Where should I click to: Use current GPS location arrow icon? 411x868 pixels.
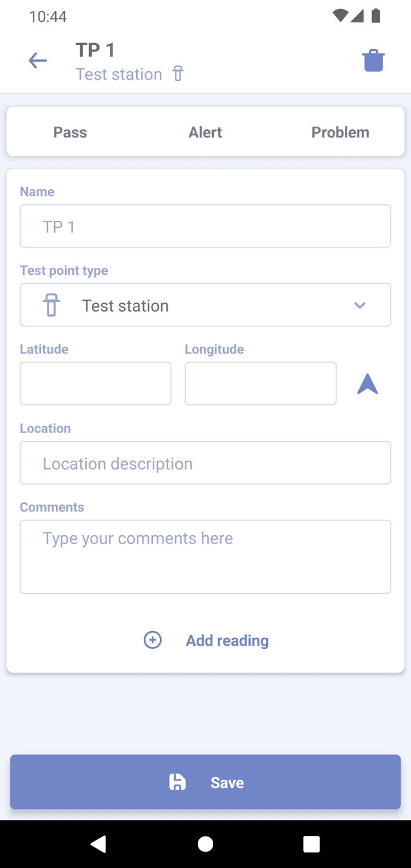[367, 384]
